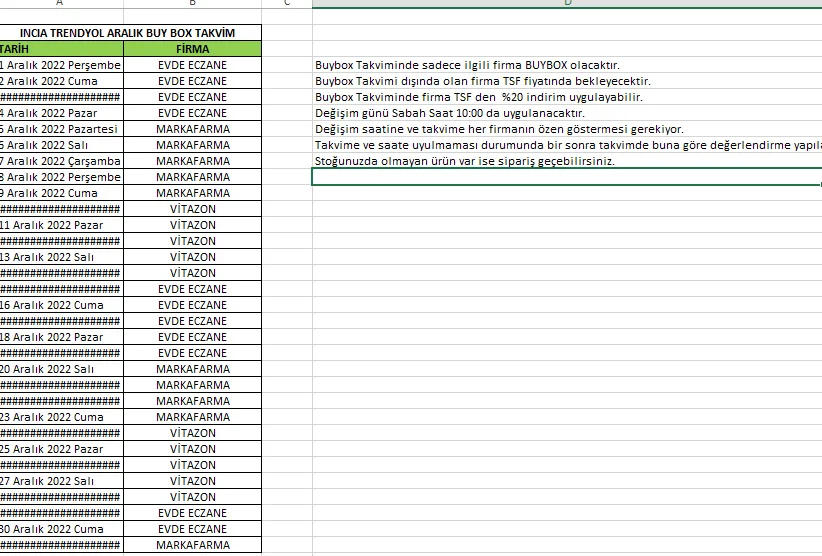
Task: Click VİTAZON in the 25 Aralık Pazar row
Action: 192,449
